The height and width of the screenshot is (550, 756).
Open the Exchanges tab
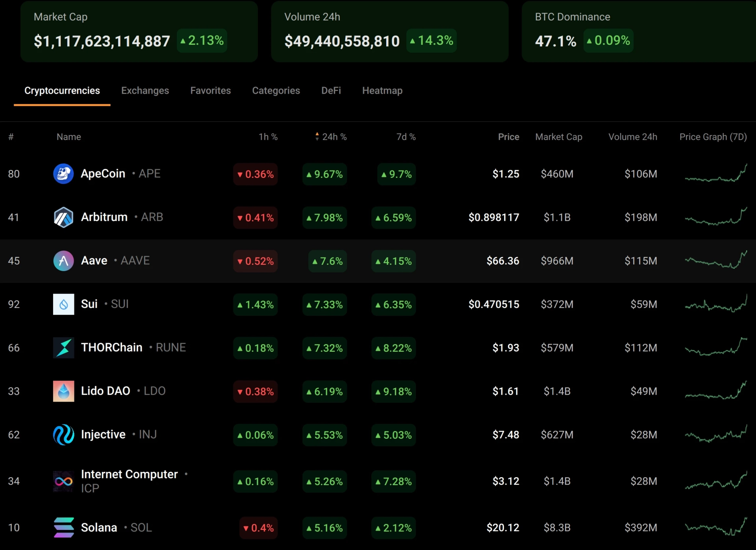(x=145, y=90)
